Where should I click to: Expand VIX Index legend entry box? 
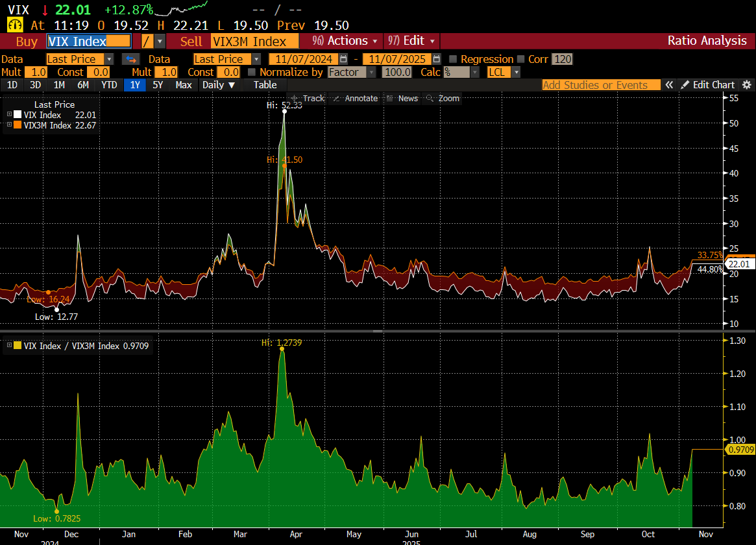(x=9, y=115)
